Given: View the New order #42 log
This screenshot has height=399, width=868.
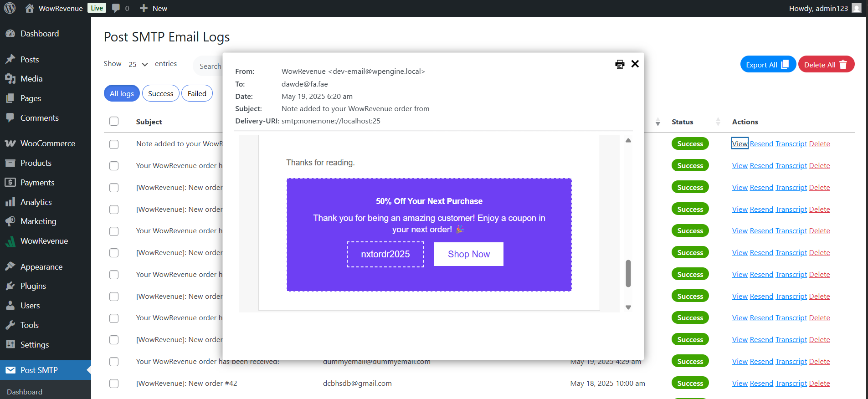Looking at the screenshot, I should [x=740, y=383].
